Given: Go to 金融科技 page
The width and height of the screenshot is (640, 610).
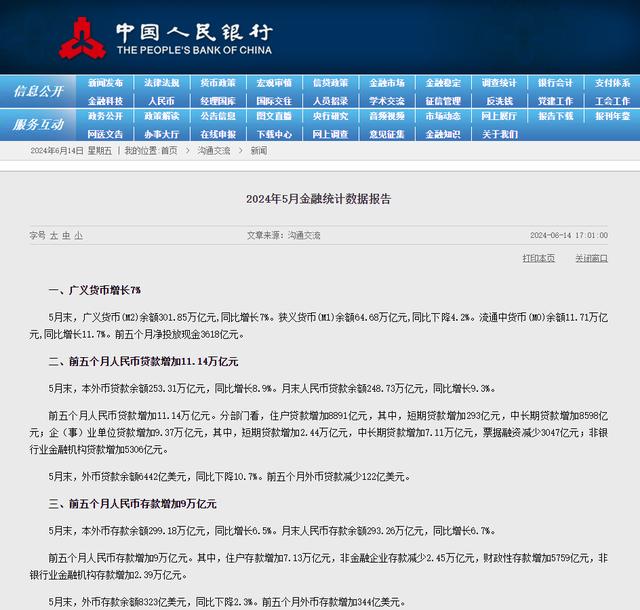Looking at the screenshot, I should coord(105,101).
